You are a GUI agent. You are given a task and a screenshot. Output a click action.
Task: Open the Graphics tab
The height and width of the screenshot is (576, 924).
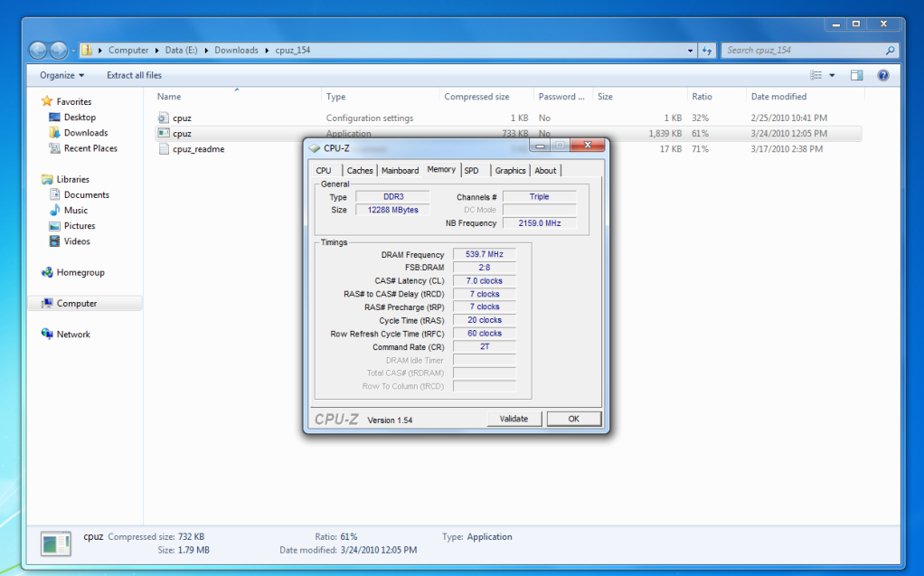tap(510, 170)
